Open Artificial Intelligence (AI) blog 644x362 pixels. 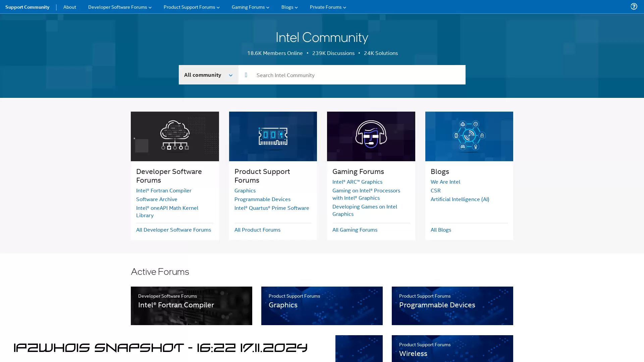[460, 199]
